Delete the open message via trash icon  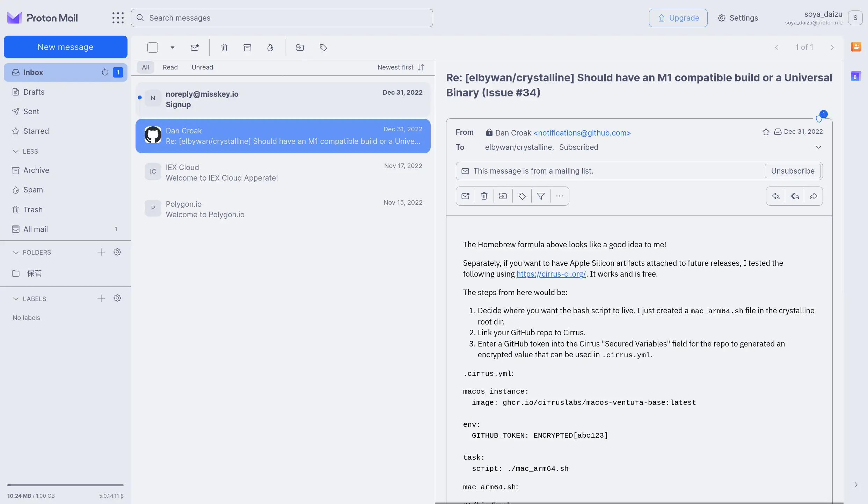pos(484,196)
